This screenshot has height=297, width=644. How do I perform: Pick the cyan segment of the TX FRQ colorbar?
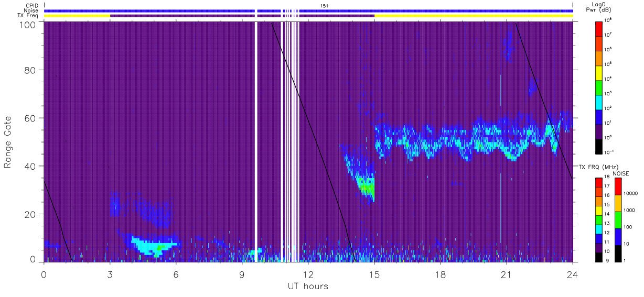[x=599, y=229]
